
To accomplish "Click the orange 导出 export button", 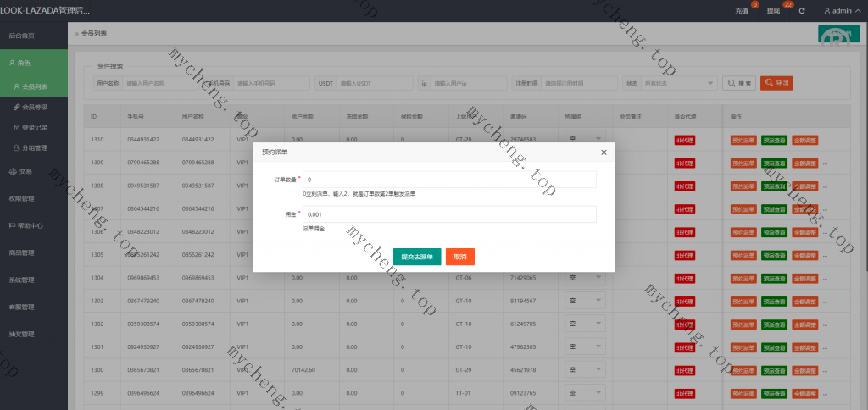I will coord(776,83).
